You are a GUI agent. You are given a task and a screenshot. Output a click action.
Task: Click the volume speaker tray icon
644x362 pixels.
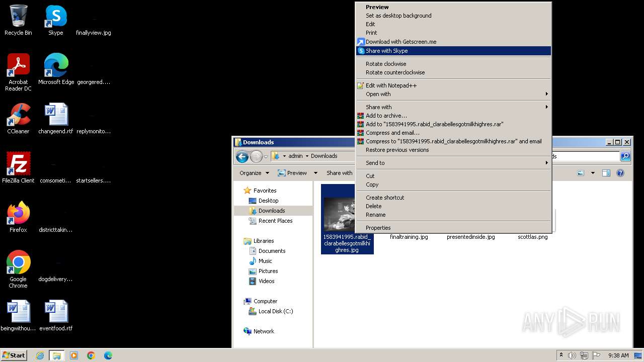(572, 355)
